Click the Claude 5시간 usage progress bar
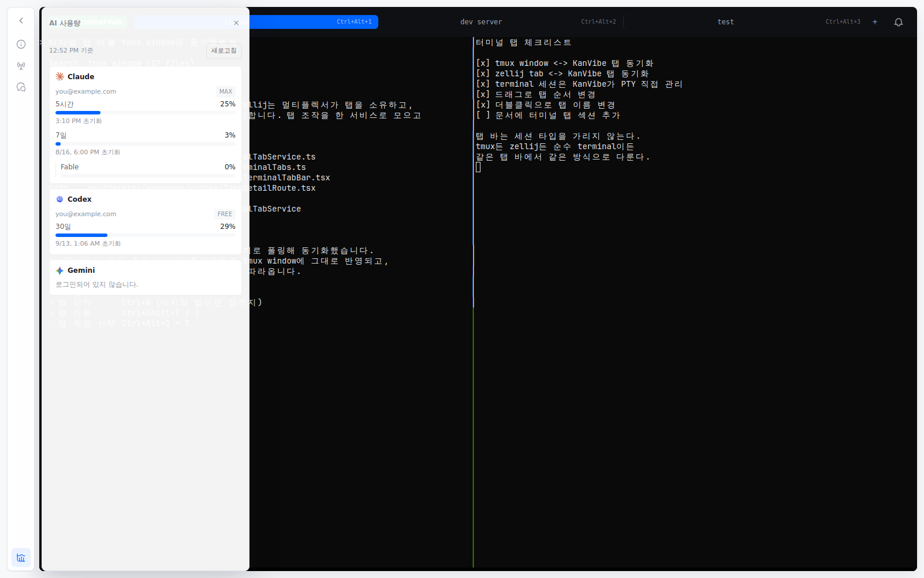 [146, 113]
